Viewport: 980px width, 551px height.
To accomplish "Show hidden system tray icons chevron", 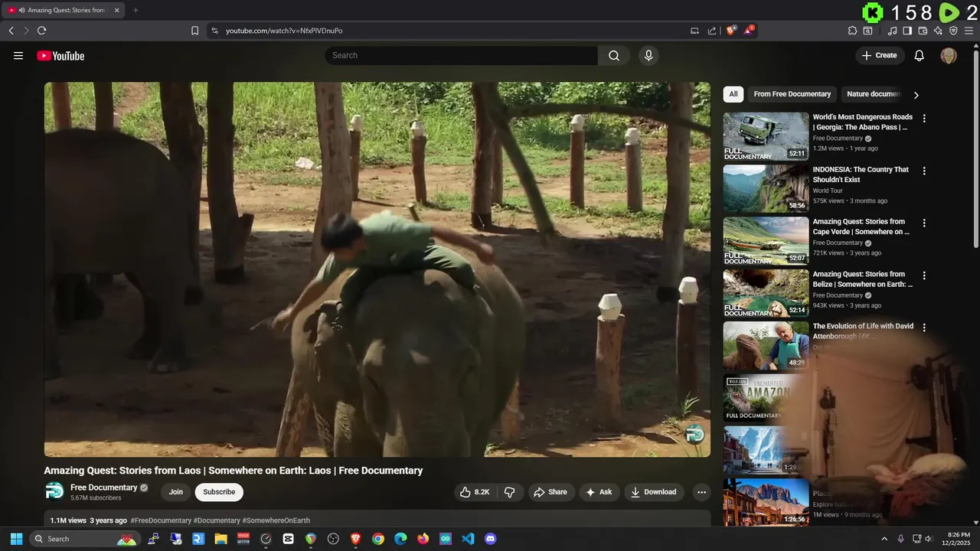I will (x=884, y=539).
